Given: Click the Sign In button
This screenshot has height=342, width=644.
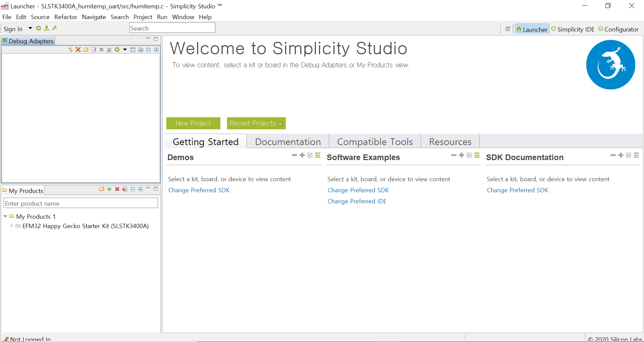Looking at the screenshot, I should tap(13, 29).
